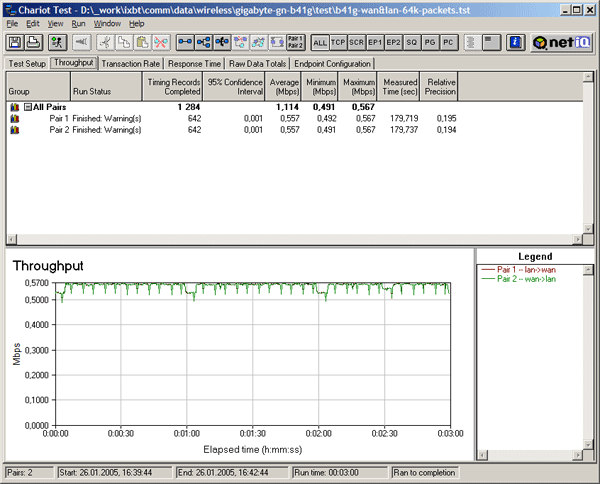This screenshot has height=484, width=600.
Task: Click results table vertical scrollbar up arrow
Action: pos(588,77)
